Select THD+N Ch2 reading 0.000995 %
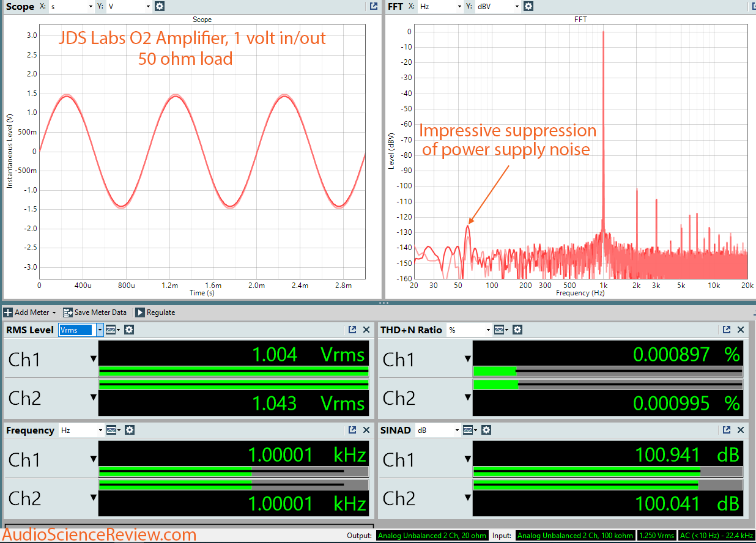 686,403
